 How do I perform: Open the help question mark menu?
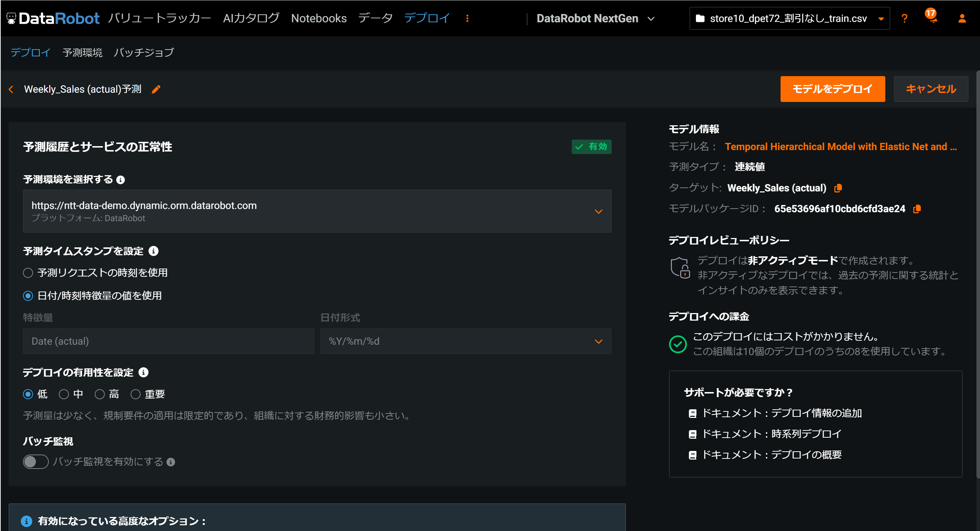[904, 18]
